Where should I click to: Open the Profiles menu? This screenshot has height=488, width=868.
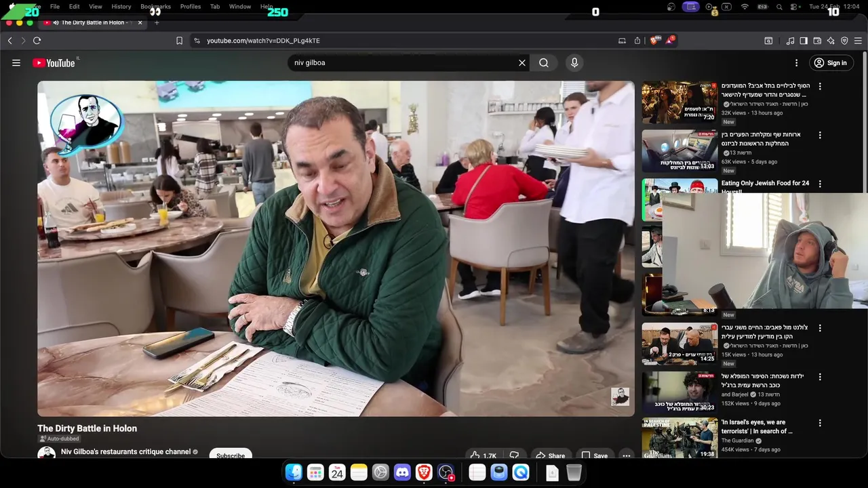pyautogui.click(x=191, y=7)
